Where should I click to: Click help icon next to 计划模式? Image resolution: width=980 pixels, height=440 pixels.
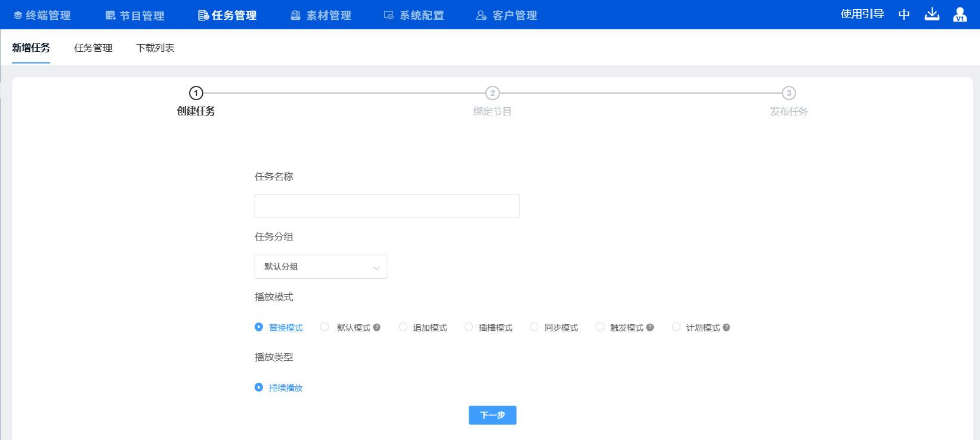coord(726,327)
